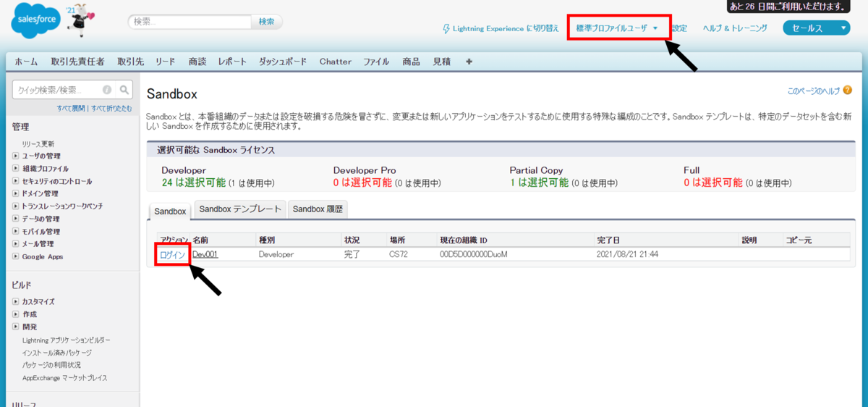Open リリース更新 in sidebar

point(38,144)
